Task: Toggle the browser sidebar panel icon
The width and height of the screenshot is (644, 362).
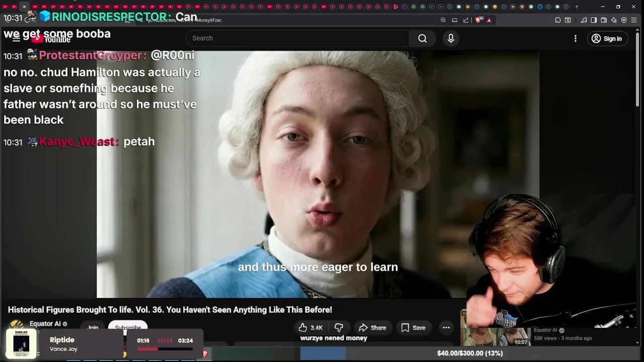Action: point(594,20)
